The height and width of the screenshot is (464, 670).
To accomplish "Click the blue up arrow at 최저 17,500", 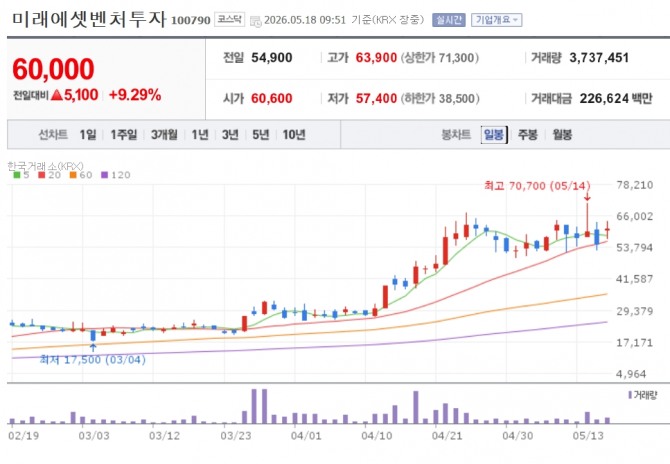I will (x=93, y=347).
